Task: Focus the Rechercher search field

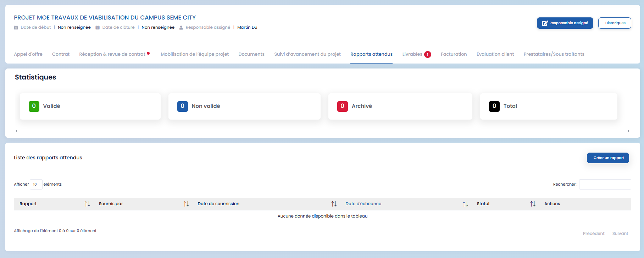Action: tap(605, 184)
